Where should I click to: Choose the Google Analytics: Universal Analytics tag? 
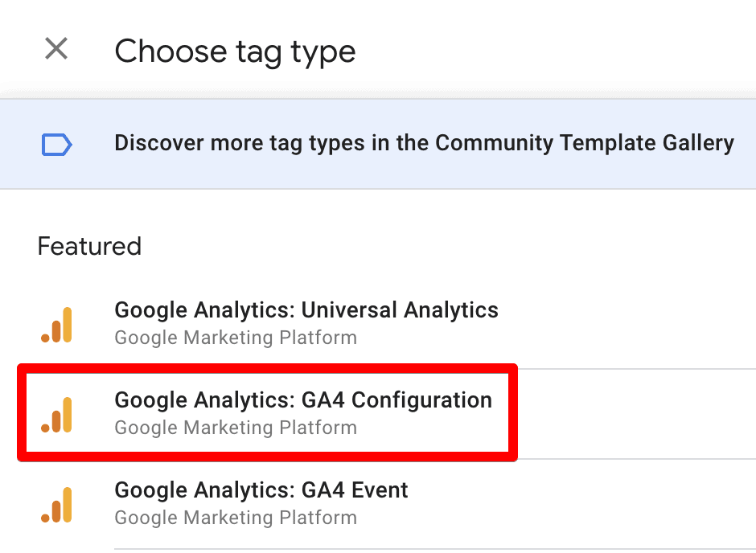tap(307, 309)
